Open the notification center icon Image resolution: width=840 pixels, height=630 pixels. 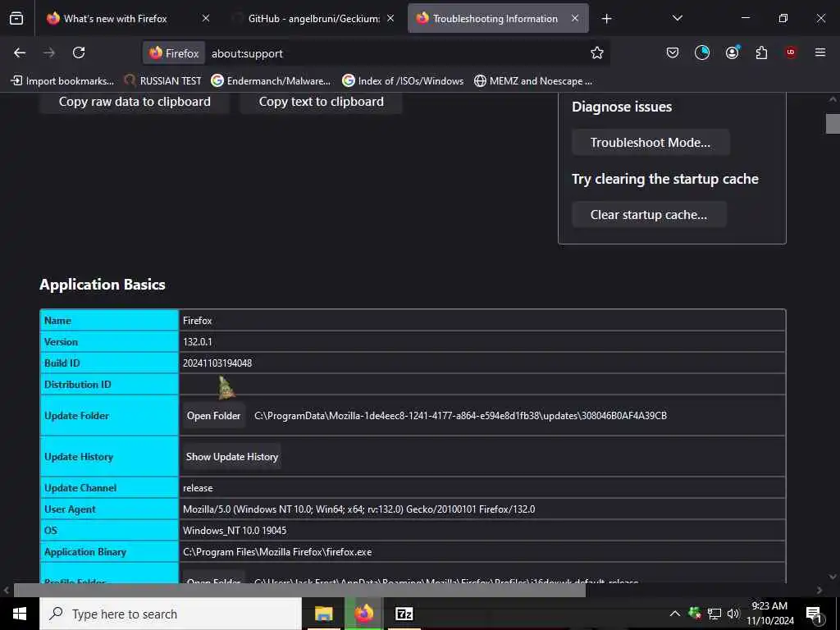[x=814, y=614]
